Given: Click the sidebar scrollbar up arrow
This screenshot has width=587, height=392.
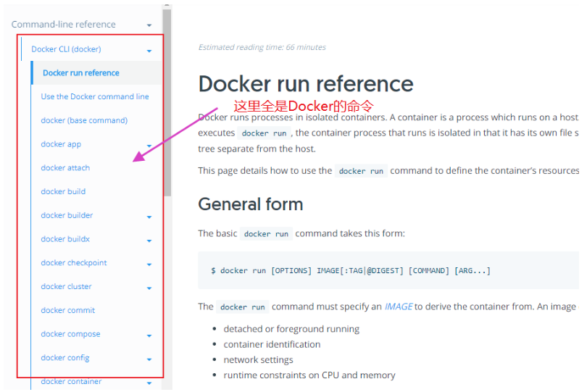Looking at the screenshot, I should (167, 5).
